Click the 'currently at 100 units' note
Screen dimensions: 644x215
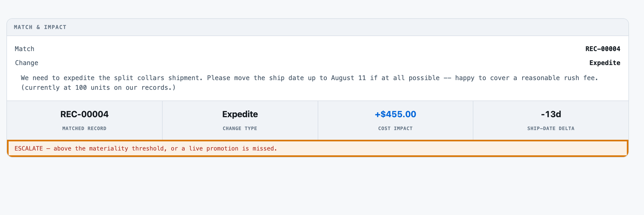pos(98,88)
